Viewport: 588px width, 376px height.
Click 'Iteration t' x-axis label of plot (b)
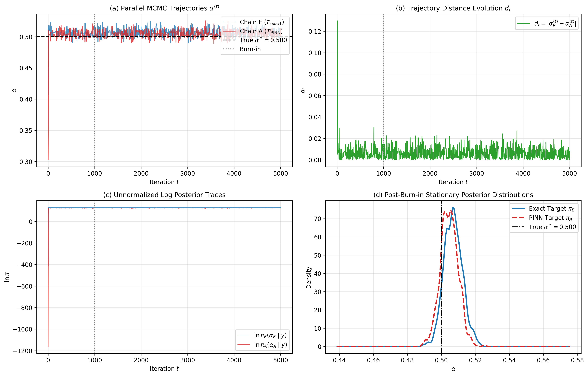click(x=453, y=182)
